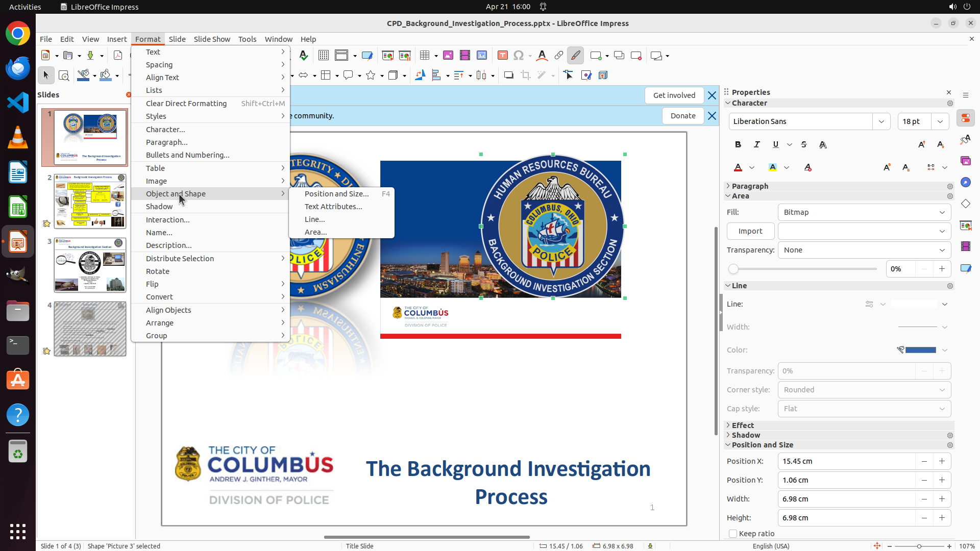
Task: Click the Insert Special Character omega icon
Action: (x=519, y=56)
